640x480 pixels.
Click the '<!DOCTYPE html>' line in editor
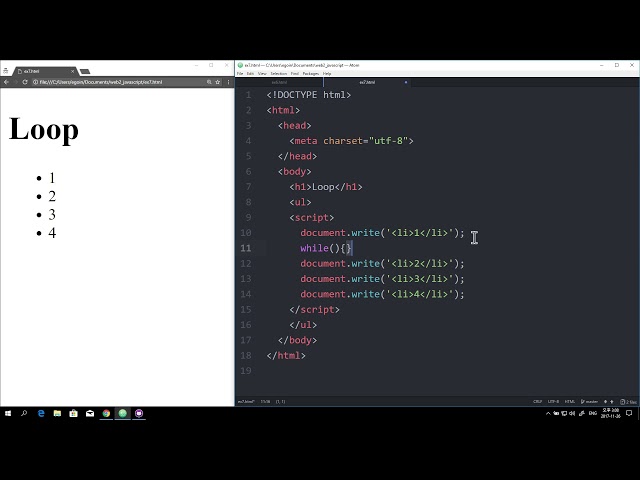coord(309,95)
